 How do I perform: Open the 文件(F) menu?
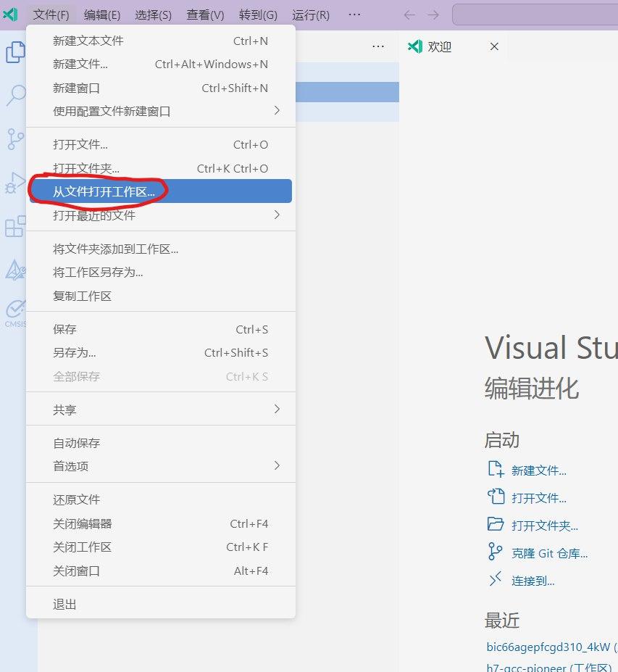pos(51,15)
